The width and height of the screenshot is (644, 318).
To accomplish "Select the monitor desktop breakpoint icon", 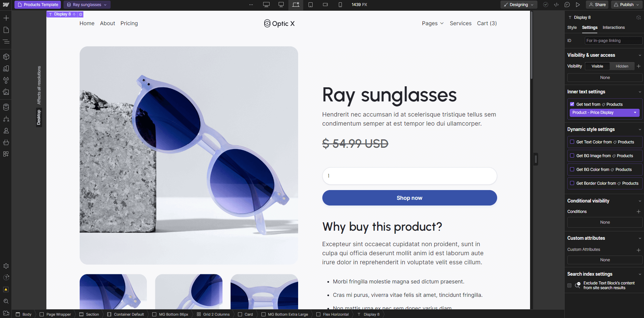I will pyautogui.click(x=281, y=5).
